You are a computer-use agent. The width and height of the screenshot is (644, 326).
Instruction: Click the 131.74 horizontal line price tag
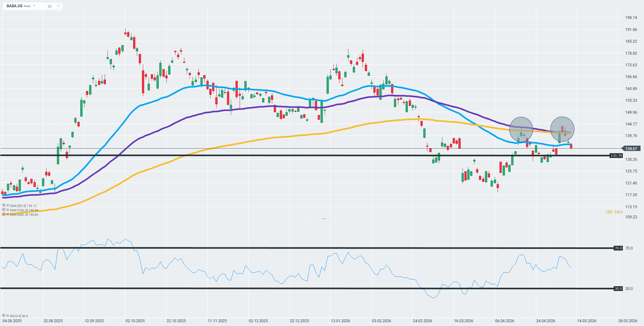[616, 155]
